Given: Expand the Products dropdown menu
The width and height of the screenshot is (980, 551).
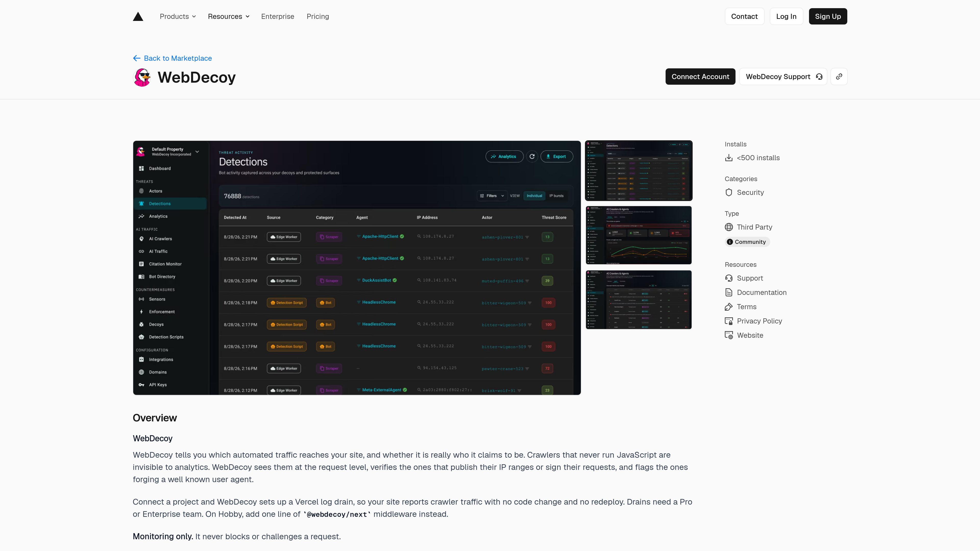Looking at the screenshot, I should (x=178, y=16).
